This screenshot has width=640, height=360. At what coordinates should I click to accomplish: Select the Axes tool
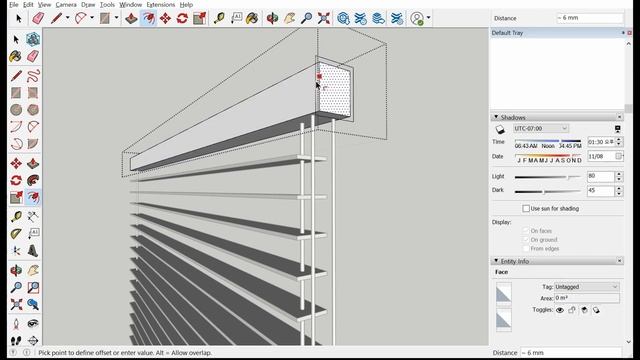click(16, 251)
